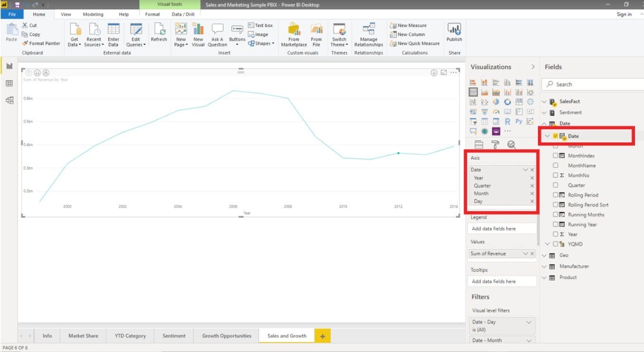This screenshot has width=644, height=352.
Task: Open chart More options ellipsis
Action: [x=453, y=73]
